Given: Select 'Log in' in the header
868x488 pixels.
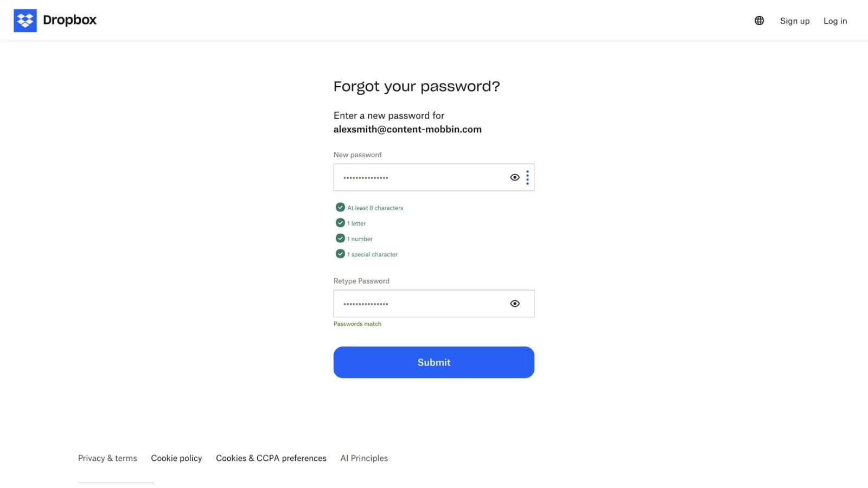Looking at the screenshot, I should tap(835, 21).
